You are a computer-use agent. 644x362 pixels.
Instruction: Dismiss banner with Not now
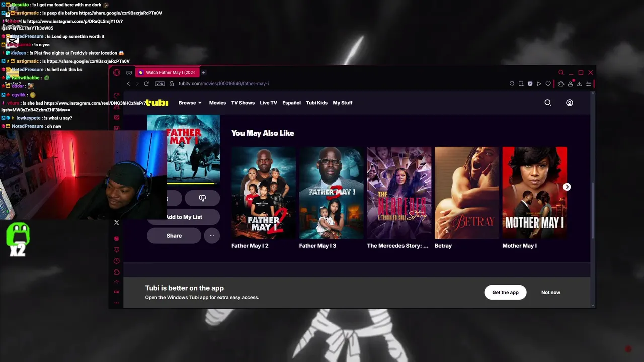click(551, 292)
